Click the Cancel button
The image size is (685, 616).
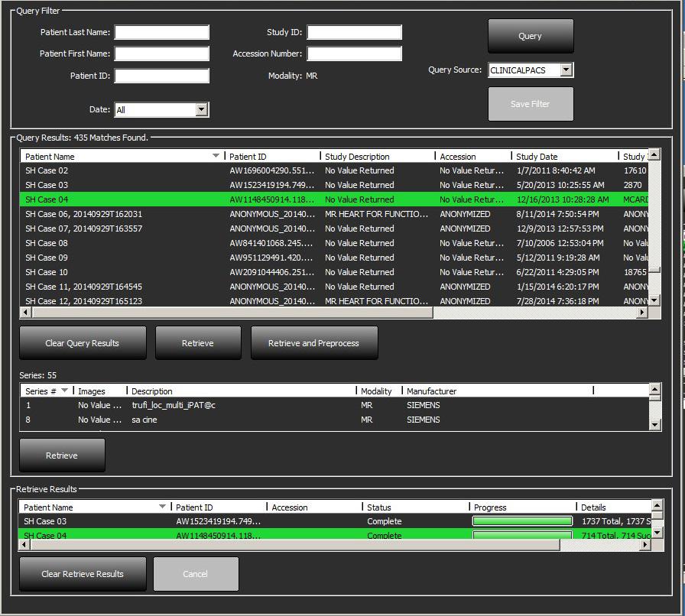point(196,574)
